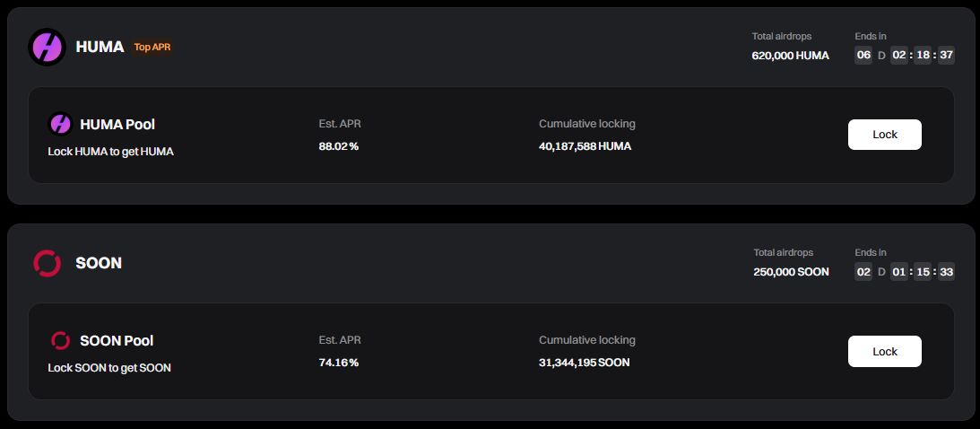
Task: Click SOON countdown days box showing 02
Action: coord(863,272)
